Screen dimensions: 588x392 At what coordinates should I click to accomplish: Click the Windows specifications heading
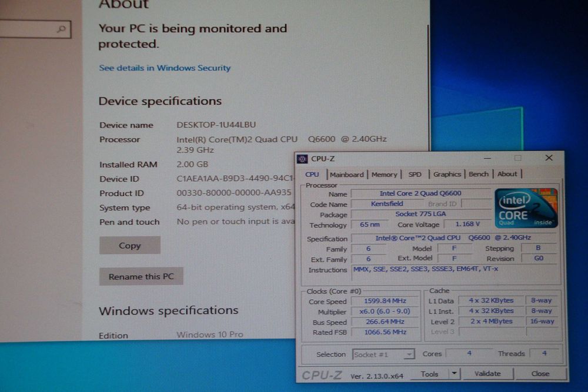(x=168, y=311)
